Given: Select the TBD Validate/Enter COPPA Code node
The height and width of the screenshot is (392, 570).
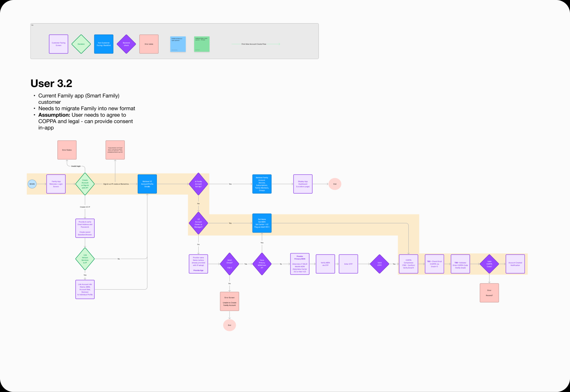Looking at the screenshot, I should click(460, 264).
